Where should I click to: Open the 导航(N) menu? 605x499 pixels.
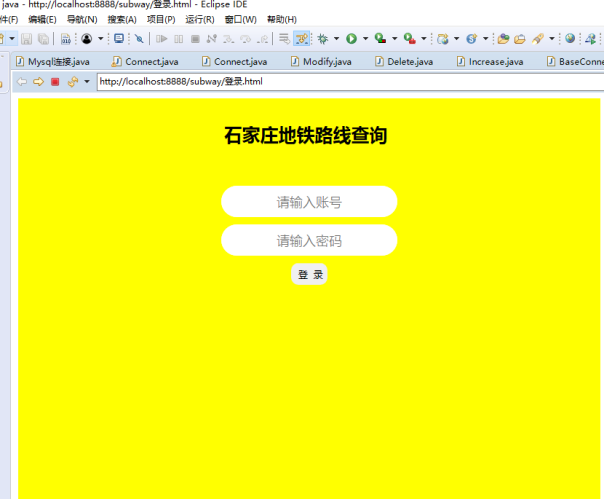pyautogui.click(x=82, y=20)
